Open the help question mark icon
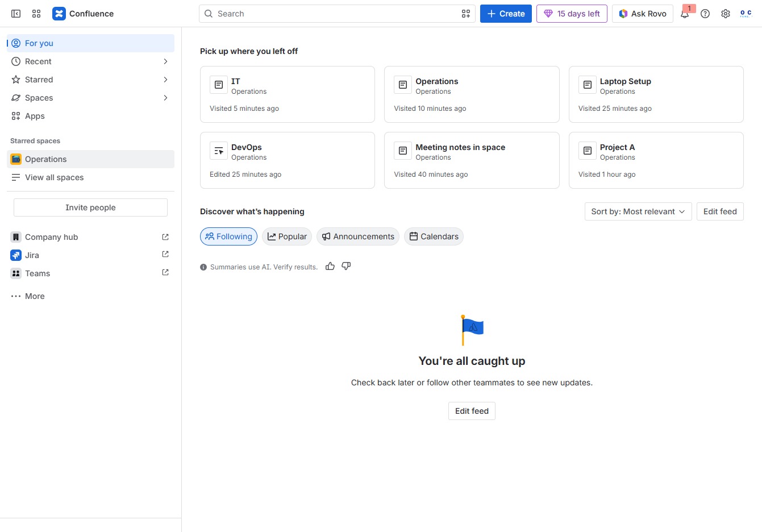This screenshot has height=532, width=762. (705, 14)
